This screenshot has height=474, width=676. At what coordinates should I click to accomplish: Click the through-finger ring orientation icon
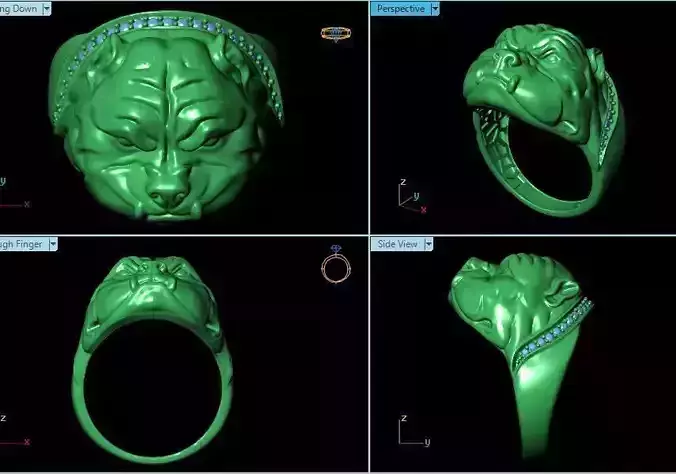pos(336,264)
